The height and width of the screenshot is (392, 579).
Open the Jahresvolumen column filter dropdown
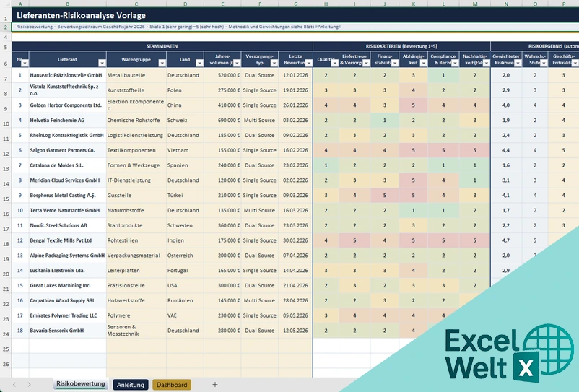(x=237, y=63)
